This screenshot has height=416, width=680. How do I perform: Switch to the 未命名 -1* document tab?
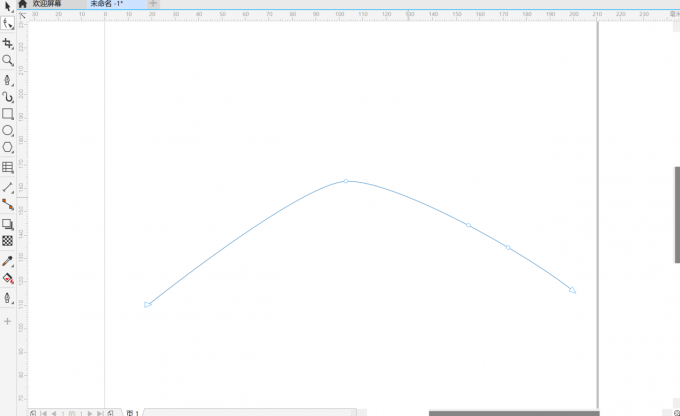coord(117,4)
